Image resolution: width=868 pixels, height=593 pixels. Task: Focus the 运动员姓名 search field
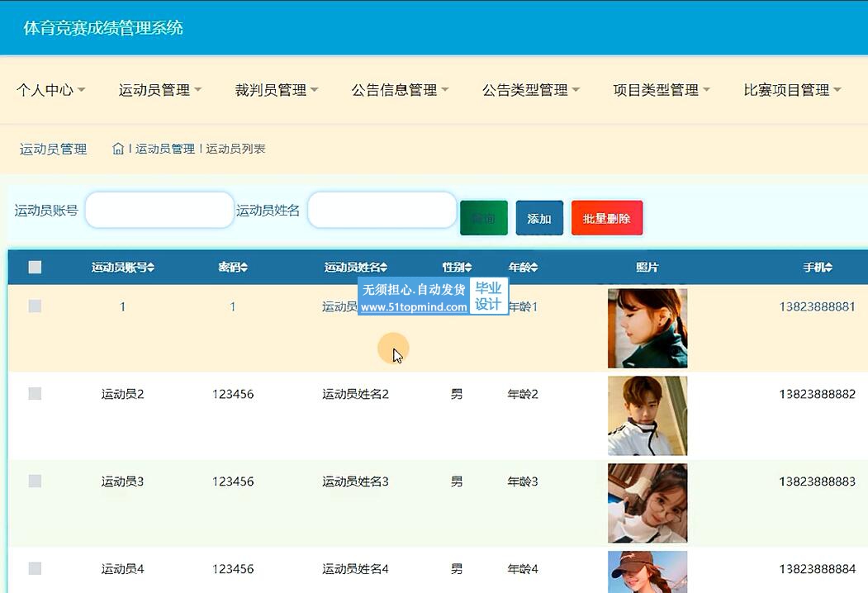[382, 210]
